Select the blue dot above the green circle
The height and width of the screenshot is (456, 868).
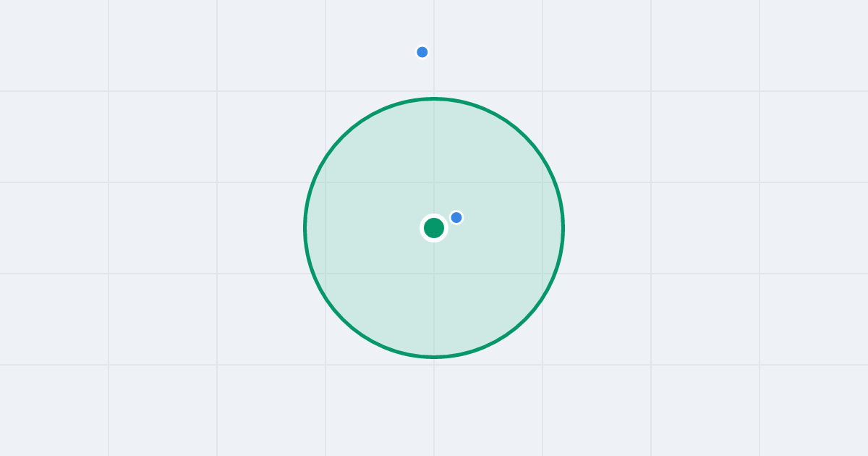[x=422, y=52]
